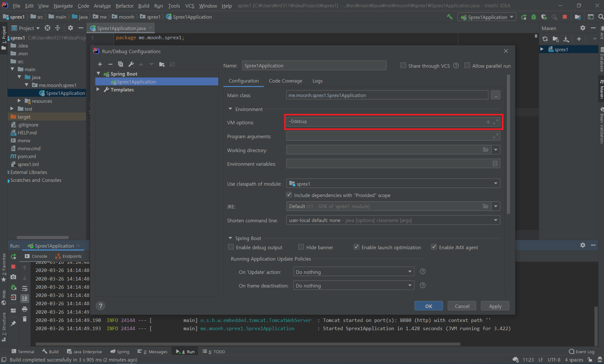Image resolution: width=604 pixels, height=364 pixels.
Task: Open the dialog help question button
Action: tap(100, 306)
